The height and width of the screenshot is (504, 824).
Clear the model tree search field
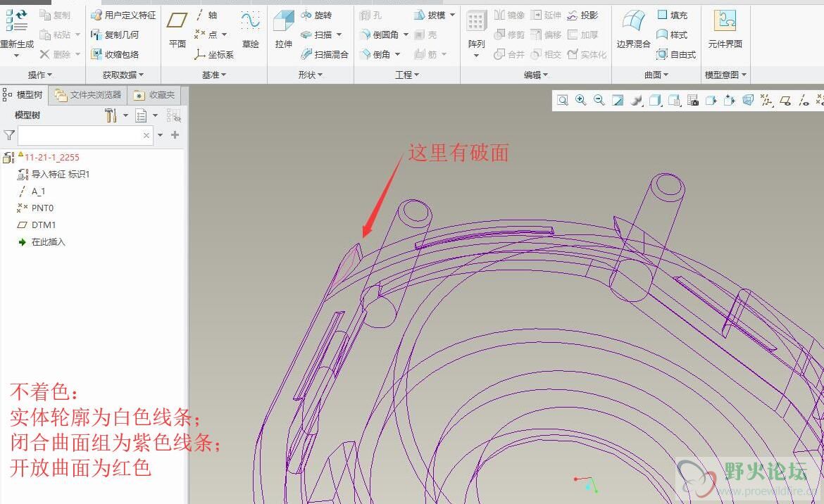pyautogui.click(x=146, y=135)
